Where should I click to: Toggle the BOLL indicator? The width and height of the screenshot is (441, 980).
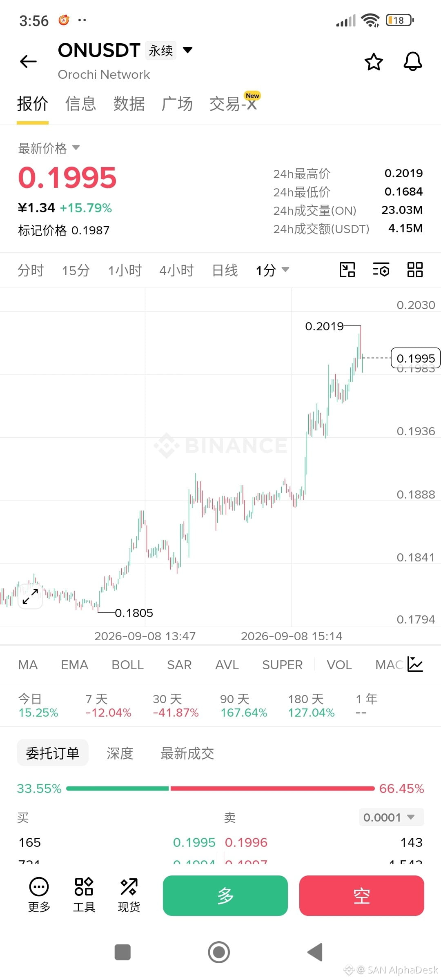(x=127, y=665)
